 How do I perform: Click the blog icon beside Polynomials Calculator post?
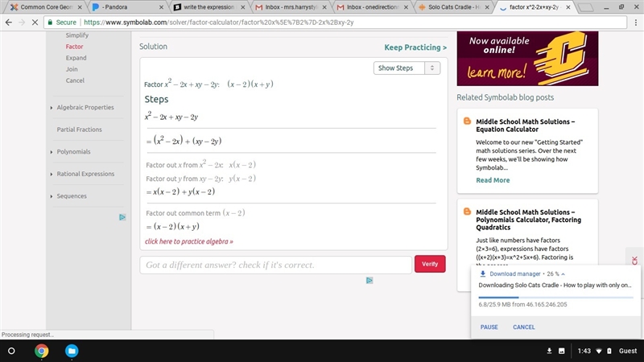[x=467, y=212]
